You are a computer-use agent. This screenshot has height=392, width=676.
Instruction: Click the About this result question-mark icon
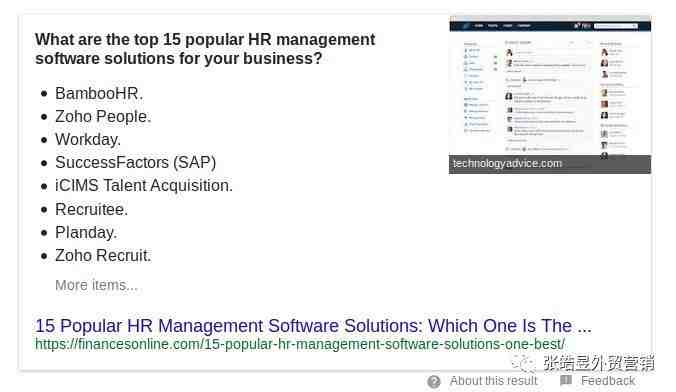click(434, 382)
